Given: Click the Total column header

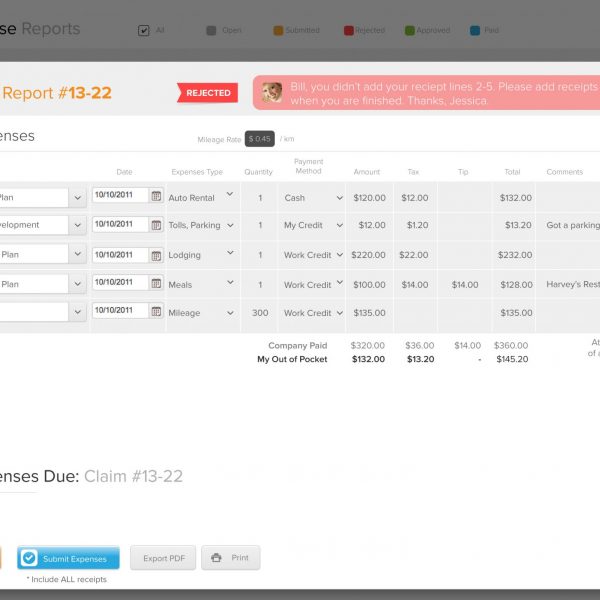Looking at the screenshot, I should pyautogui.click(x=512, y=172).
